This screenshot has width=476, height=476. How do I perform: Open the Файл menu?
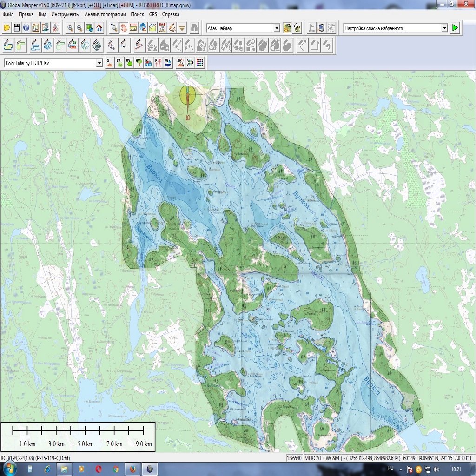[x=8, y=14]
